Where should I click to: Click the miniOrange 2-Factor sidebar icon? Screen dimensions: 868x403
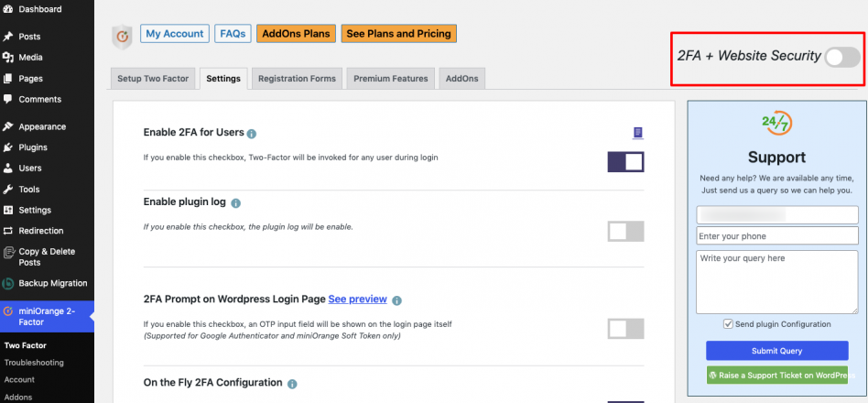[7, 311]
